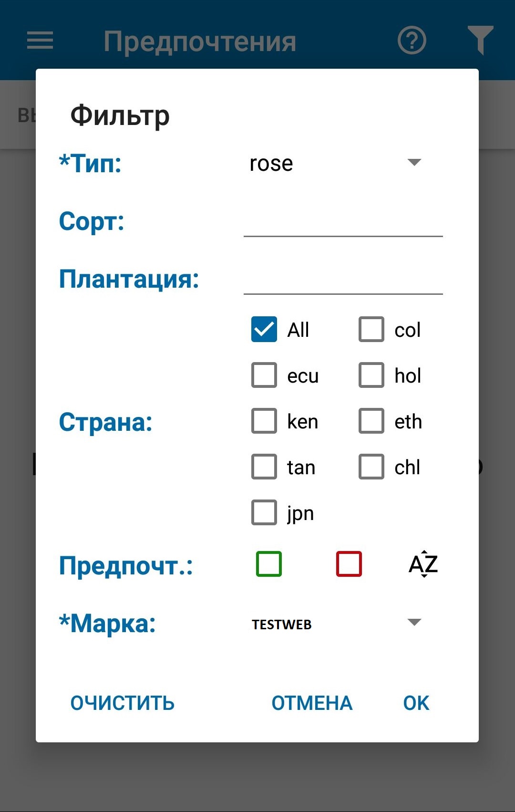Screen dimensions: 515x812
Task: Enable the ecu country checkbox
Action: click(264, 375)
